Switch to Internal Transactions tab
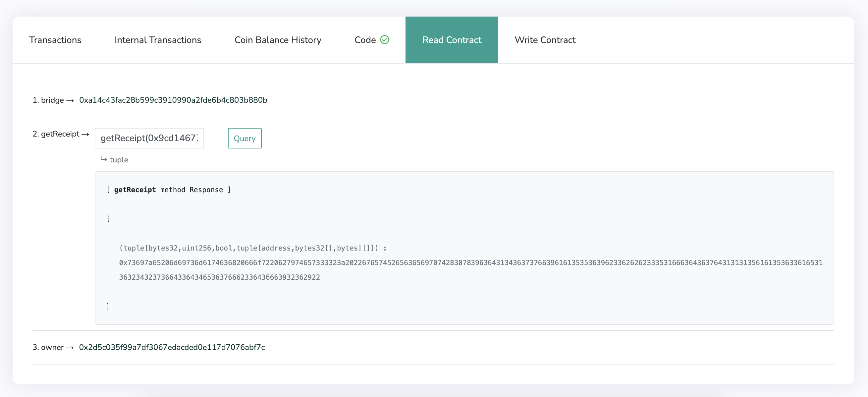Screen dimensions: 868x397 point(158,40)
